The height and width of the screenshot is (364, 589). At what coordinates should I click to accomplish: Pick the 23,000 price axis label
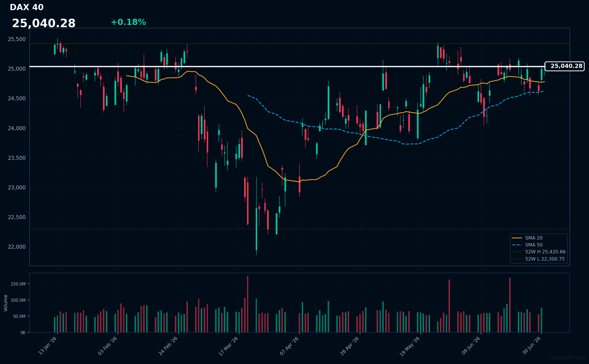[17, 188]
